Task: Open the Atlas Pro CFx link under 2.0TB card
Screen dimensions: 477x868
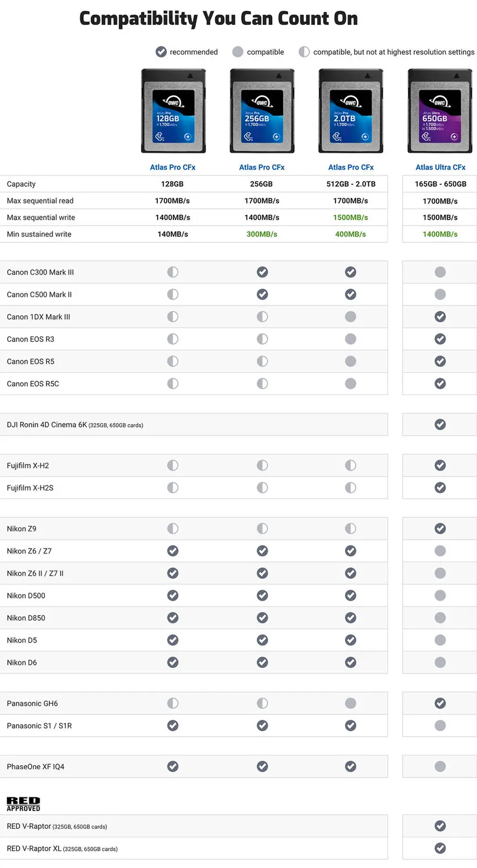Action: click(x=351, y=167)
